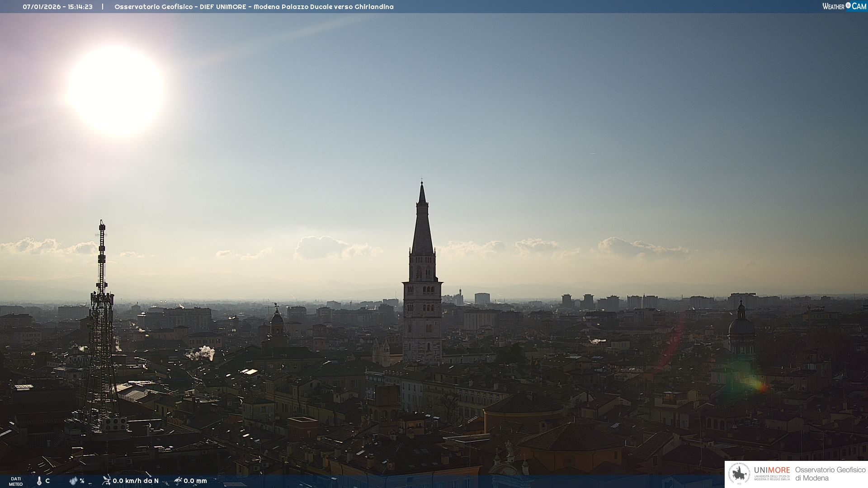Viewport: 868px width, 488px height.
Task: Click the UNIMORE wordmark text
Action: (772, 470)
